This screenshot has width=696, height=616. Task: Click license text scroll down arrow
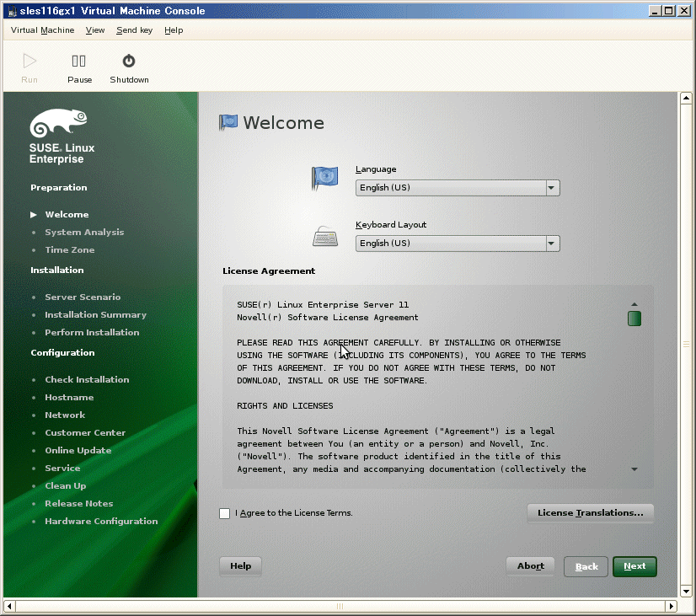(634, 469)
